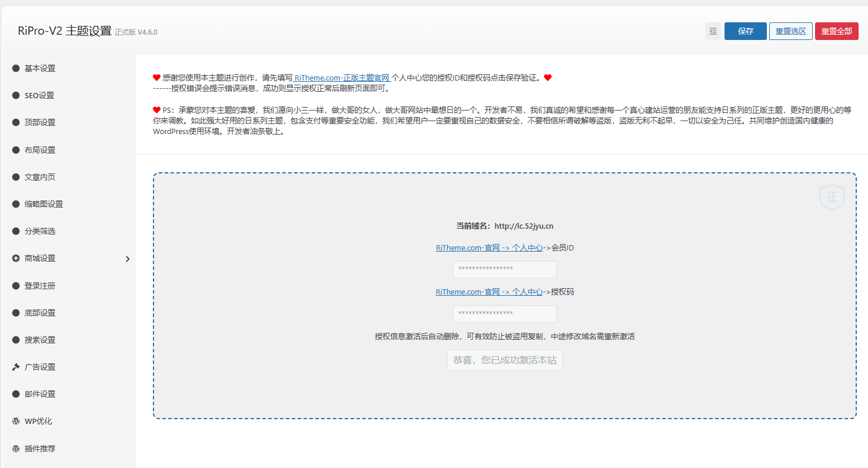
Task: Open the 登录注册 settings section
Action: [x=40, y=286]
